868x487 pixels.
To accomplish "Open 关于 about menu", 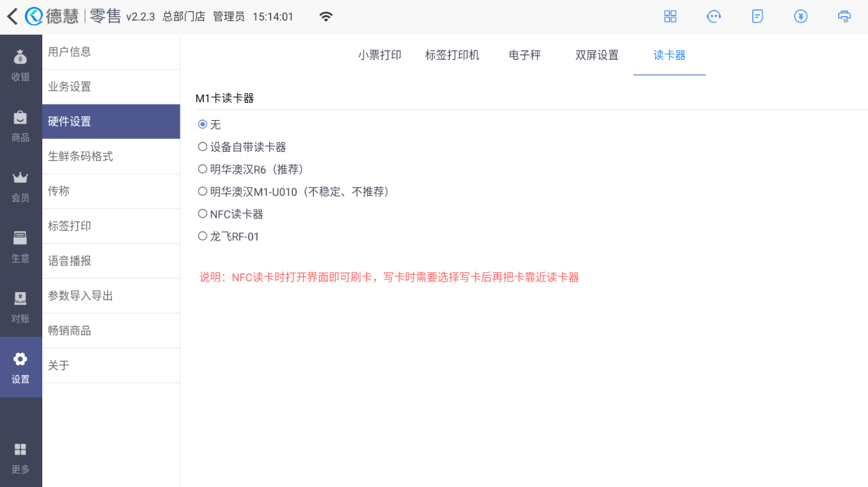I will pos(111,365).
